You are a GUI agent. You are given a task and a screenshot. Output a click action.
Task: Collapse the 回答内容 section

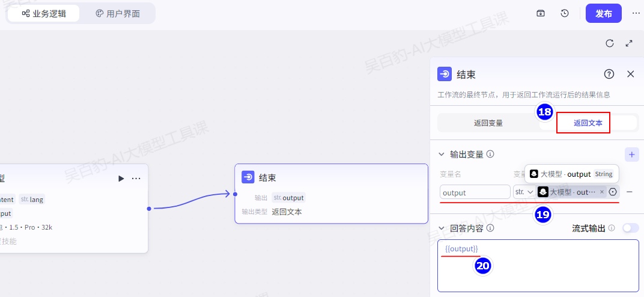442,228
